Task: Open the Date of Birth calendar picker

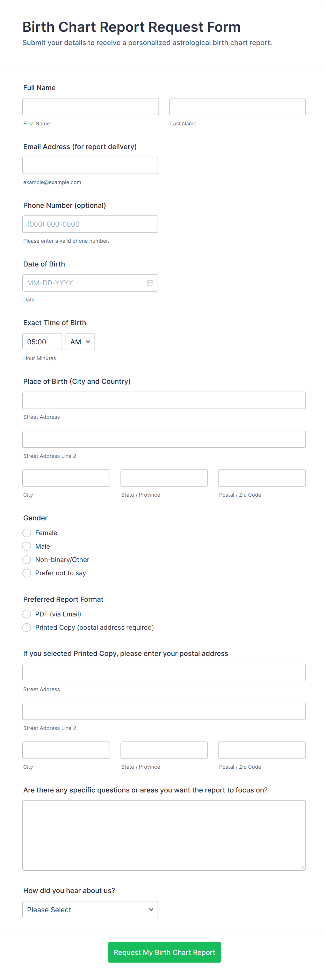Action: click(150, 283)
